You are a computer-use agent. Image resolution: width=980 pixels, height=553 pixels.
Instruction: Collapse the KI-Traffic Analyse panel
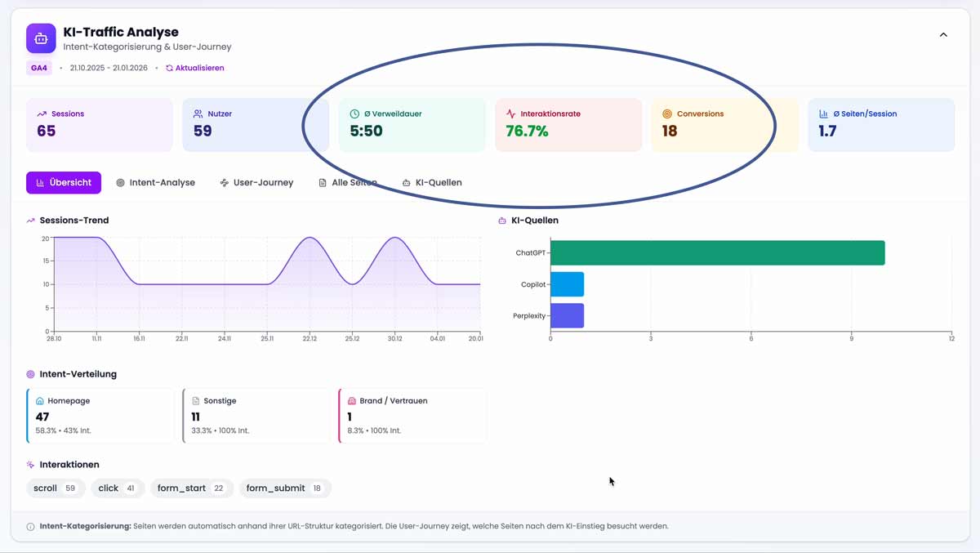(x=943, y=35)
